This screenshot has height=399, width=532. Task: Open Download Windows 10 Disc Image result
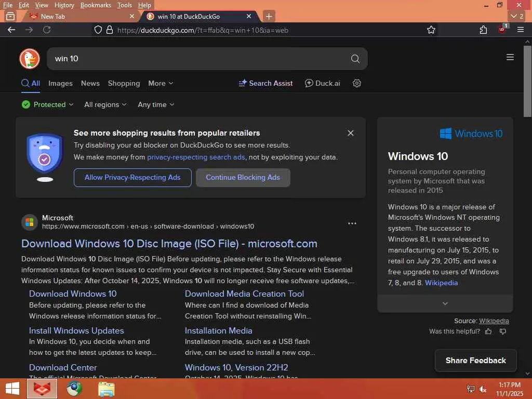click(x=169, y=244)
